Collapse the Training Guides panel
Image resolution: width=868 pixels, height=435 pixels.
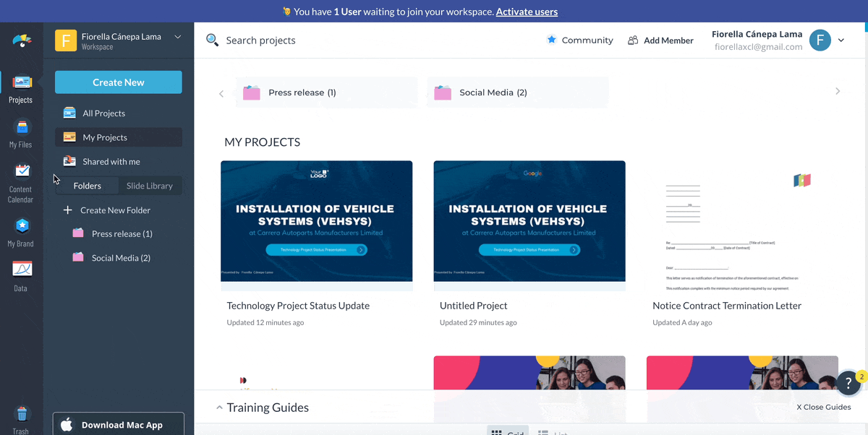point(220,408)
